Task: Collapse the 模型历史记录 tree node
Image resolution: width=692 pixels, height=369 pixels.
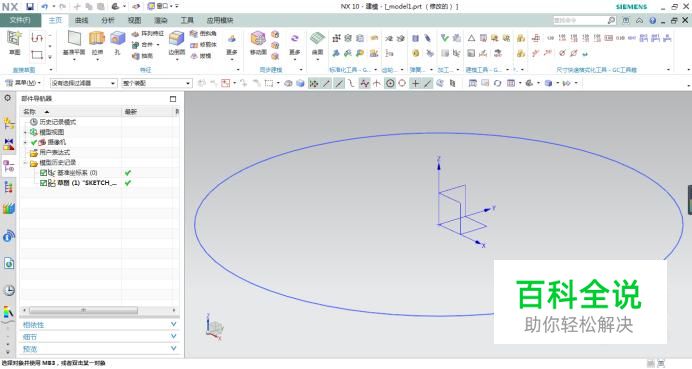Action: 26,162
